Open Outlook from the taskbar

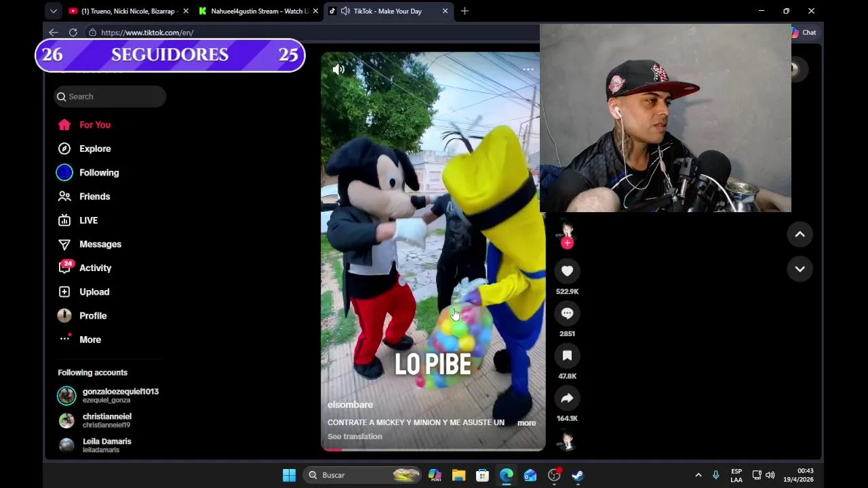pyautogui.click(x=530, y=475)
